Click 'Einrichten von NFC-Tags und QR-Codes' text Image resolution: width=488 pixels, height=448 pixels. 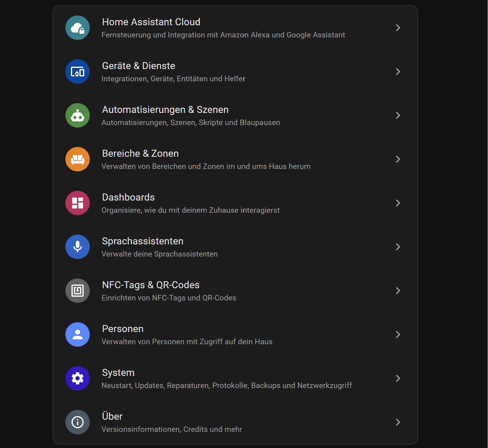[x=169, y=298]
